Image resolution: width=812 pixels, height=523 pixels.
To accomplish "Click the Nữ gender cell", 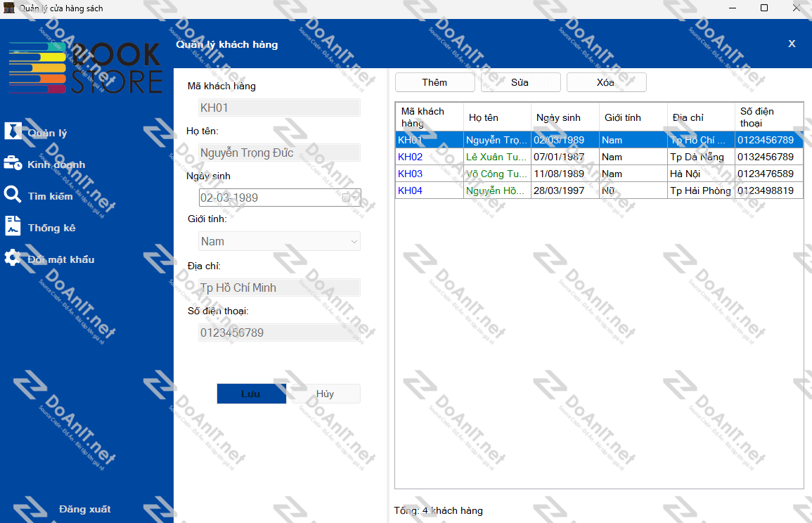I will (x=633, y=191).
